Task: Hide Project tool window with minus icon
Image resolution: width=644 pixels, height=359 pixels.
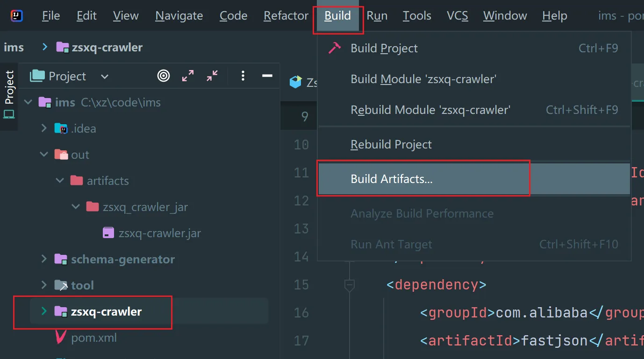Action: (267, 76)
